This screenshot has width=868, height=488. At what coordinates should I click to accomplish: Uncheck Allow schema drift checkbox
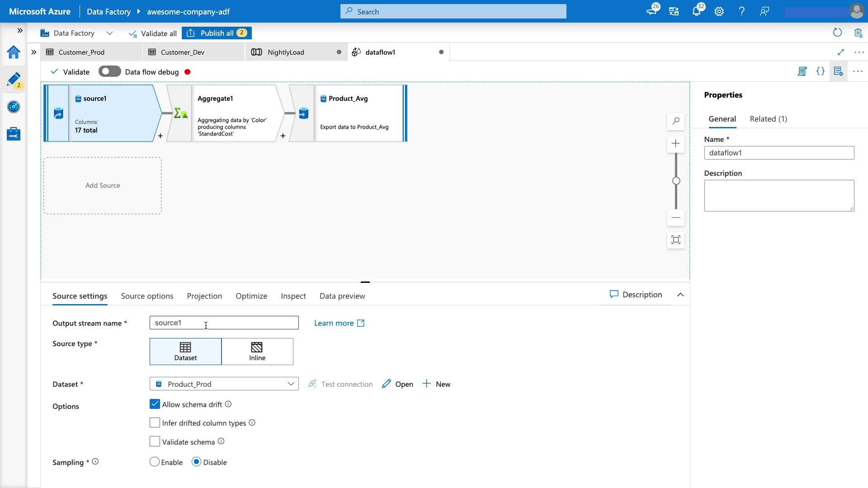(x=155, y=404)
